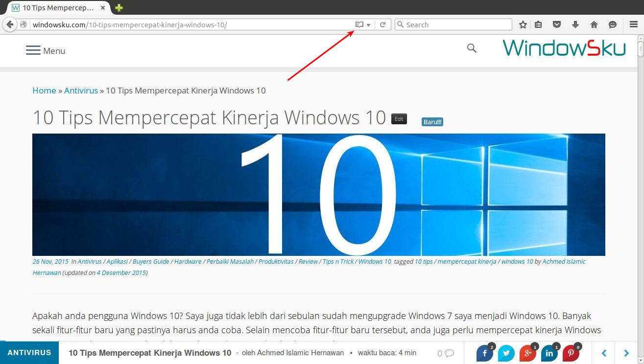
Task: Go to previous article arrow
Action: pos(604,353)
